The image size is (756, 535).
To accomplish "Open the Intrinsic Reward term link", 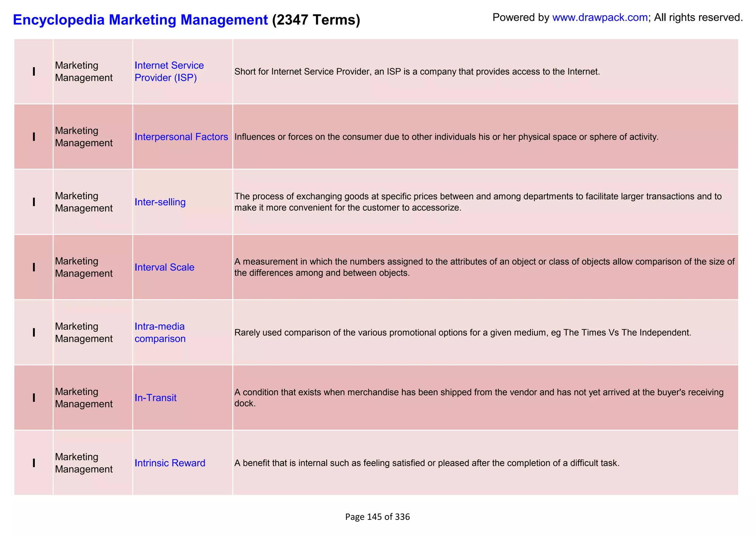I will click(x=170, y=463).
